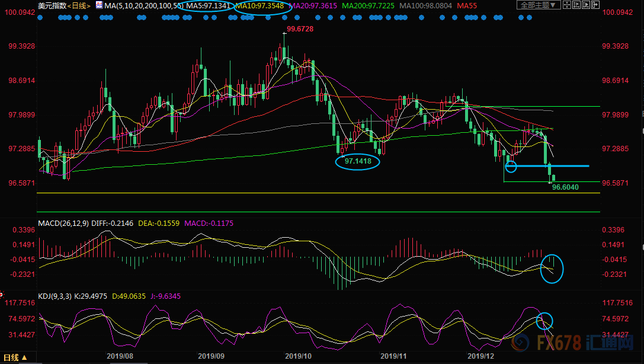Click the MACD(26,12,9) indicator label

[63, 223]
